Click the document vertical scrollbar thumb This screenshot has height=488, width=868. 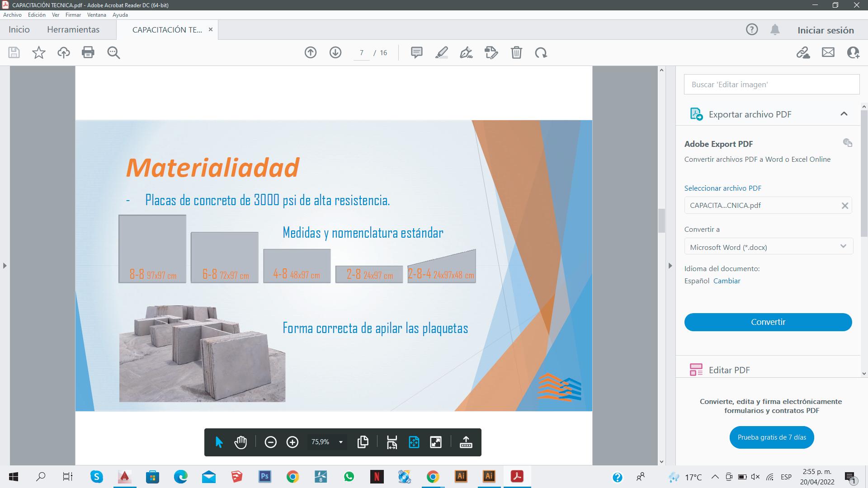(661, 221)
